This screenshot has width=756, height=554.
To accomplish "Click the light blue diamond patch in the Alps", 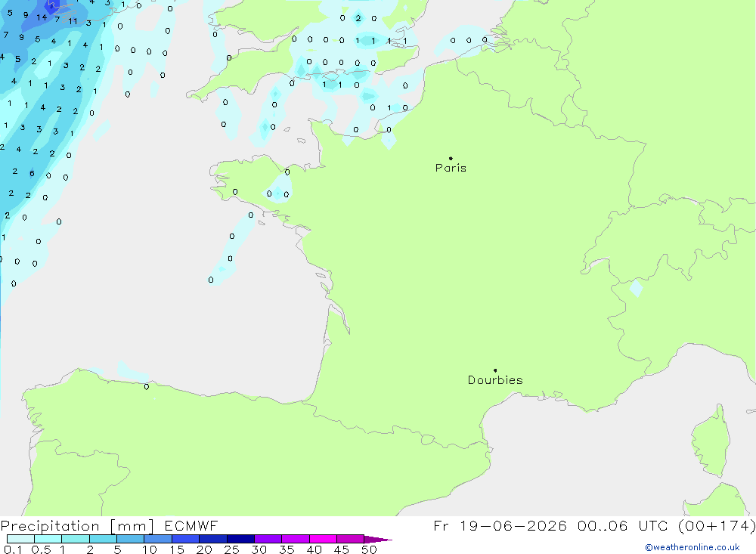I will [637, 288].
